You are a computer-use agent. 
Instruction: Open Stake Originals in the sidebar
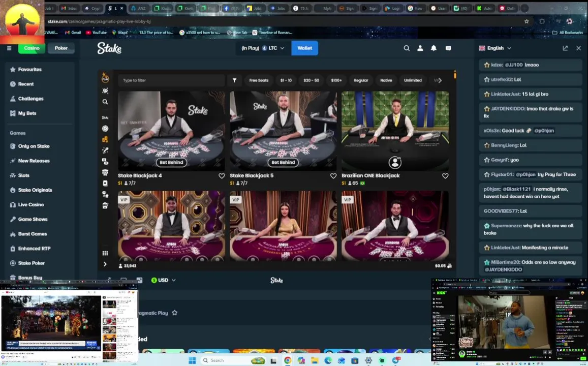click(x=39, y=190)
